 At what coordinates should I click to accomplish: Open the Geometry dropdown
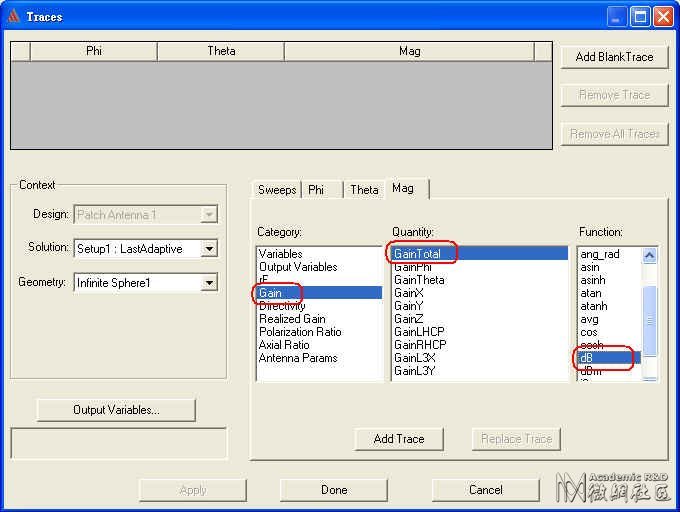209,283
